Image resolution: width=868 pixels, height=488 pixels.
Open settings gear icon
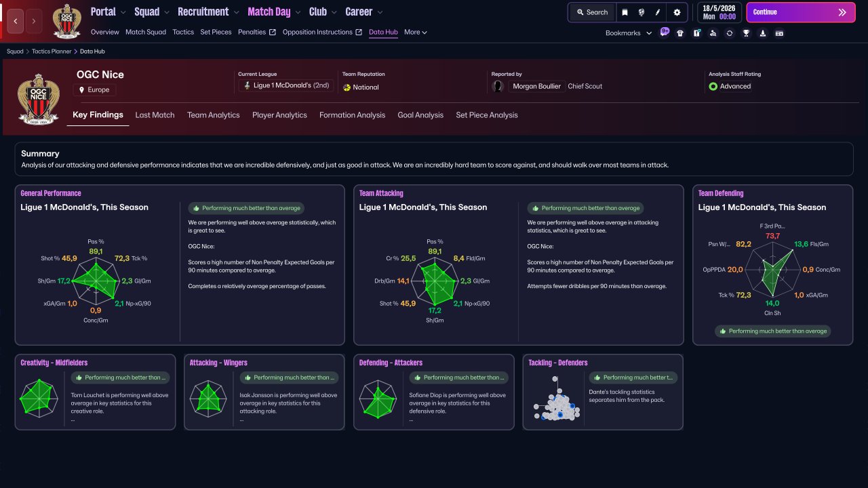tap(677, 12)
